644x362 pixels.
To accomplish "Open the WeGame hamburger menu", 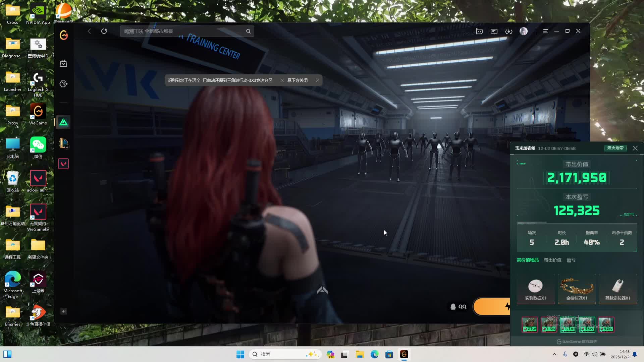I will (x=545, y=31).
